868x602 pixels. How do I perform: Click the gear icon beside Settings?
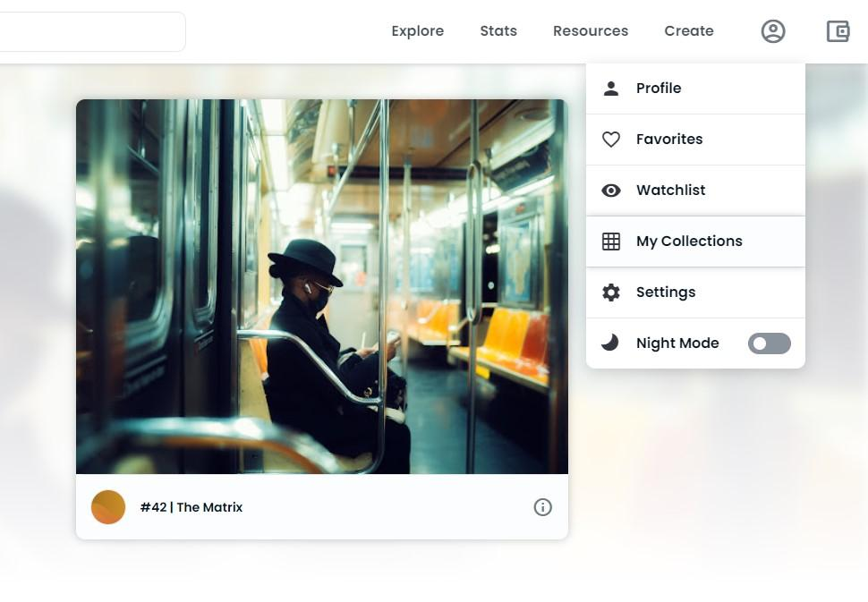(x=611, y=293)
